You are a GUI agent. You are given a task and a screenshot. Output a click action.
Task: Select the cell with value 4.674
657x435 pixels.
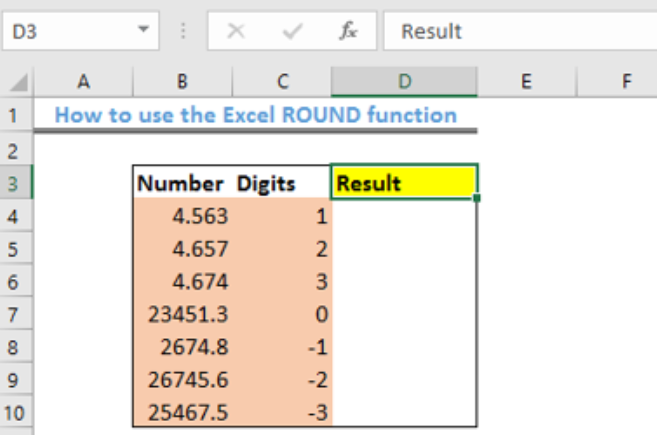coord(183,282)
